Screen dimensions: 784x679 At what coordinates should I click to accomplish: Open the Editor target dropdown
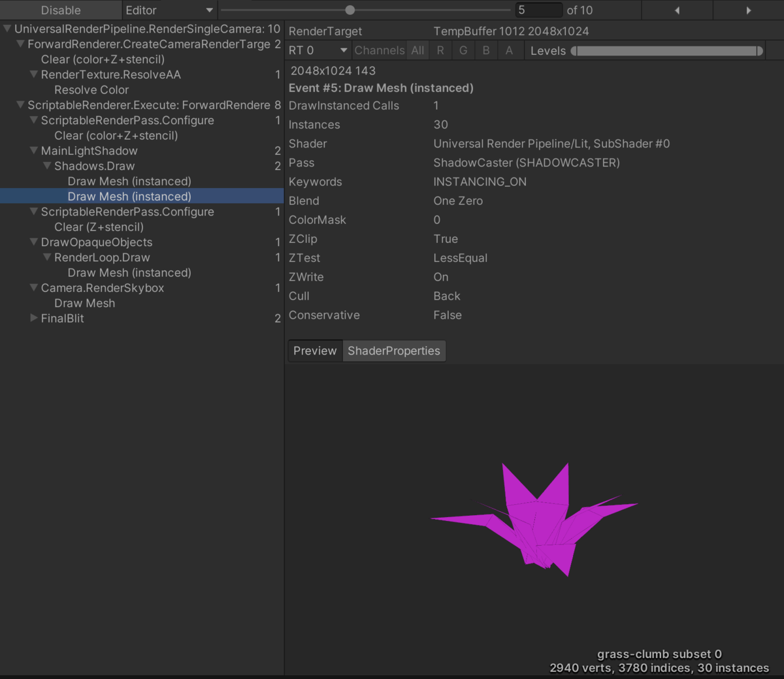pyautogui.click(x=169, y=10)
